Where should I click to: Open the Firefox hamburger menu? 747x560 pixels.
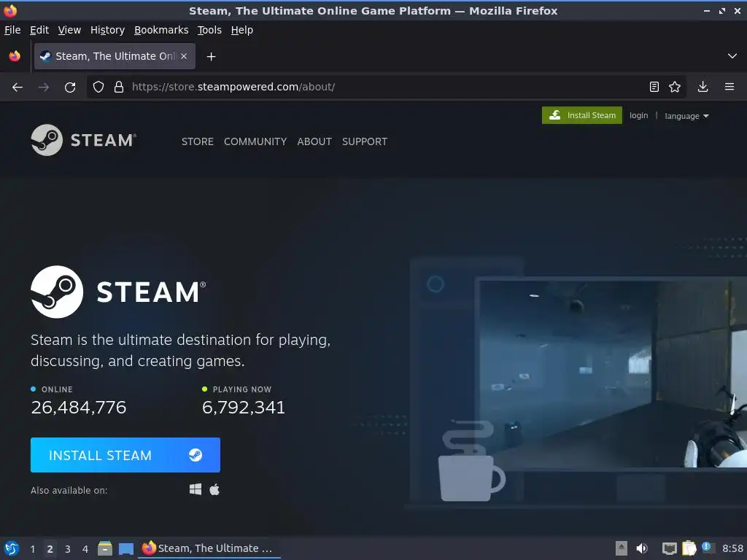coord(729,87)
